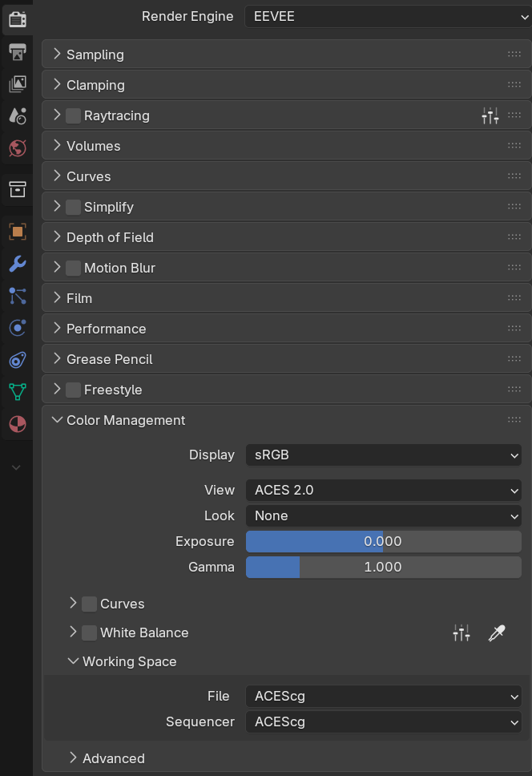Open the Modifiers wrench tab
Screen dimensions: 532x776
[x=17, y=264]
